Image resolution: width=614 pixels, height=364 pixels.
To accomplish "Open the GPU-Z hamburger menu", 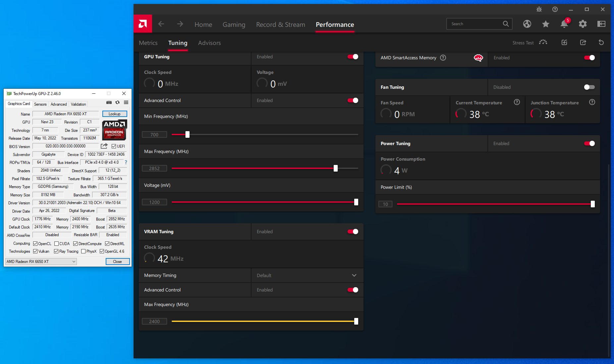I will [x=126, y=102].
